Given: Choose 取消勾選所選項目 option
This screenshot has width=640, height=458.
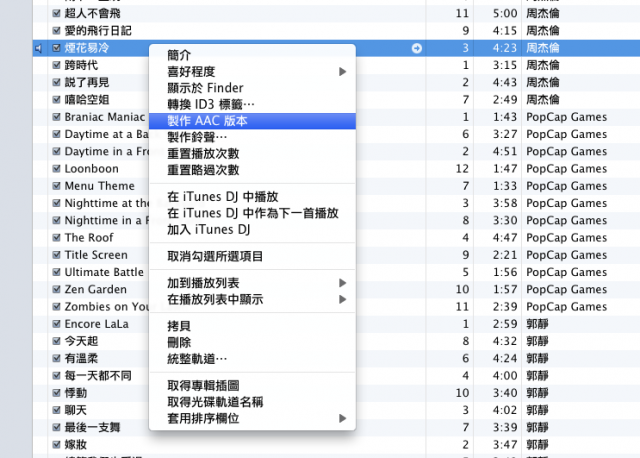Looking at the screenshot, I should [x=252, y=256].
